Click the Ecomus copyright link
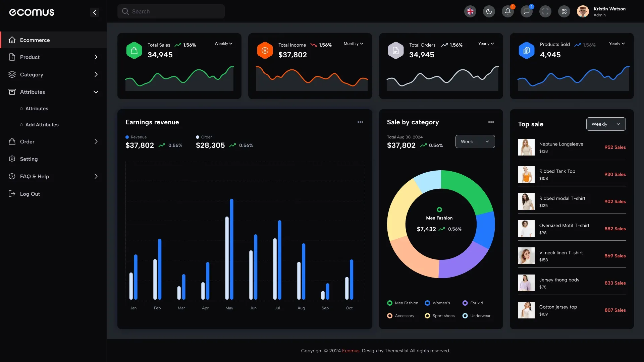644x362 pixels. [350, 351]
